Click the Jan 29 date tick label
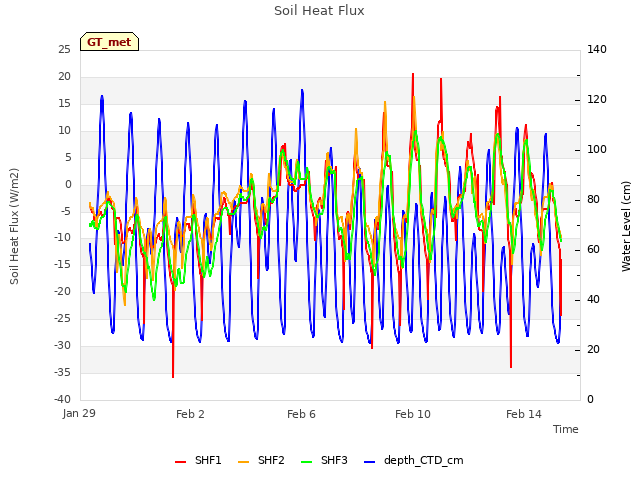Viewport: 640px width, 480px height. tap(79, 413)
